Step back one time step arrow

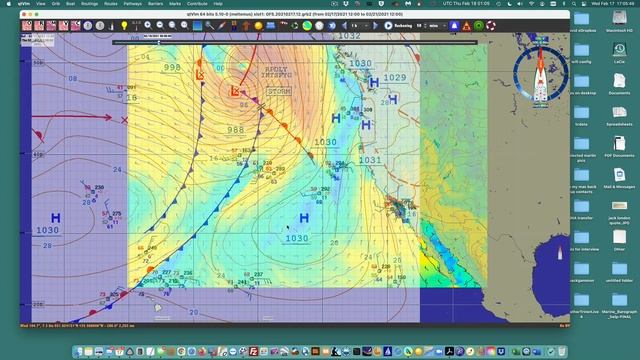[344, 26]
